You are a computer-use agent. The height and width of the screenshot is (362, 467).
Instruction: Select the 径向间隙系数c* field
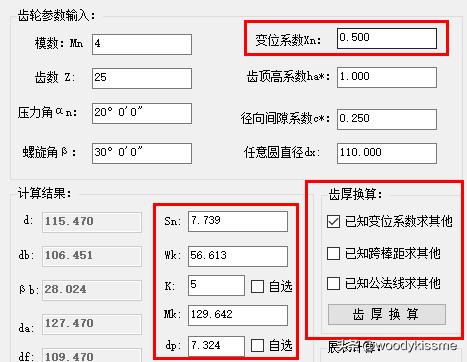387,119
